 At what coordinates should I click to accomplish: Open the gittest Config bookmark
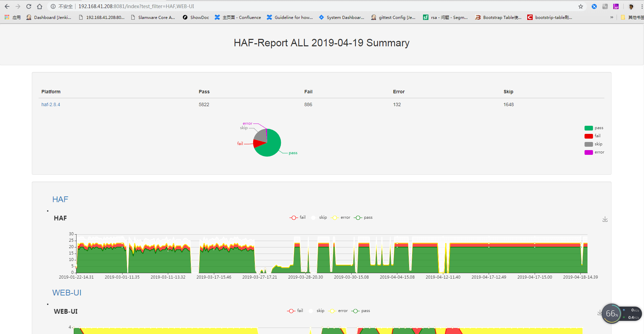pos(393,17)
